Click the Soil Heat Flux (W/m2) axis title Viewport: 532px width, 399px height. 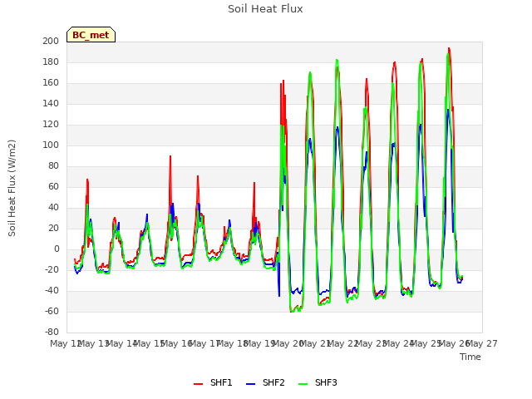[x=12, y=188]
